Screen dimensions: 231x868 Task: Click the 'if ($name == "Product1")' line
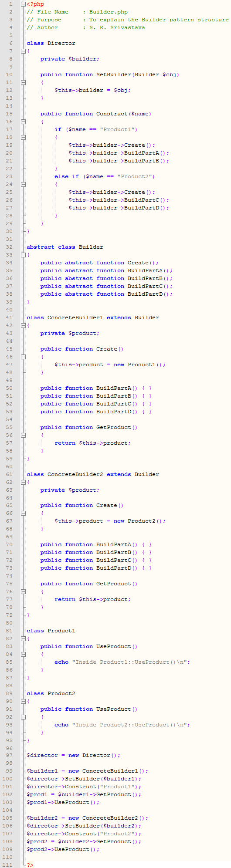[96, 129]
